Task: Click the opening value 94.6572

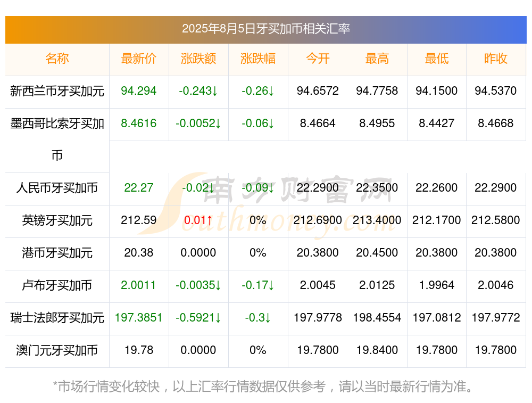Action: (x=318, y=91)
